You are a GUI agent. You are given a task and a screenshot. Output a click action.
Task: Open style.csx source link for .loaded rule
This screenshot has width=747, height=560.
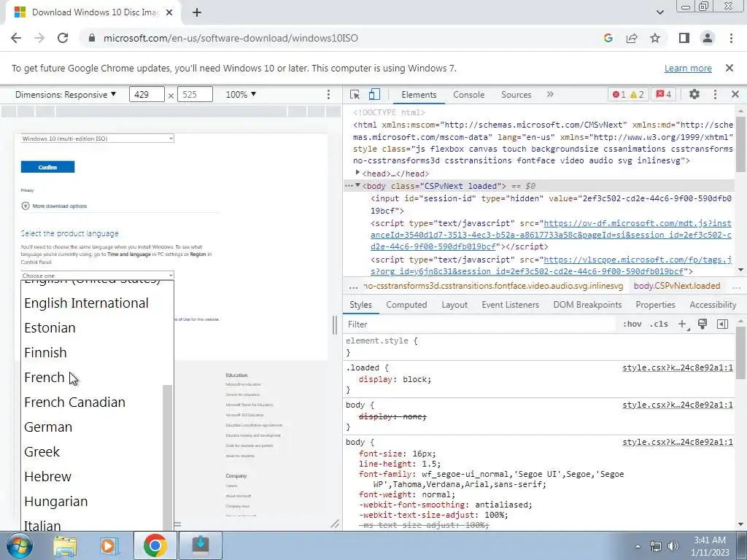(x=678, y=367)
